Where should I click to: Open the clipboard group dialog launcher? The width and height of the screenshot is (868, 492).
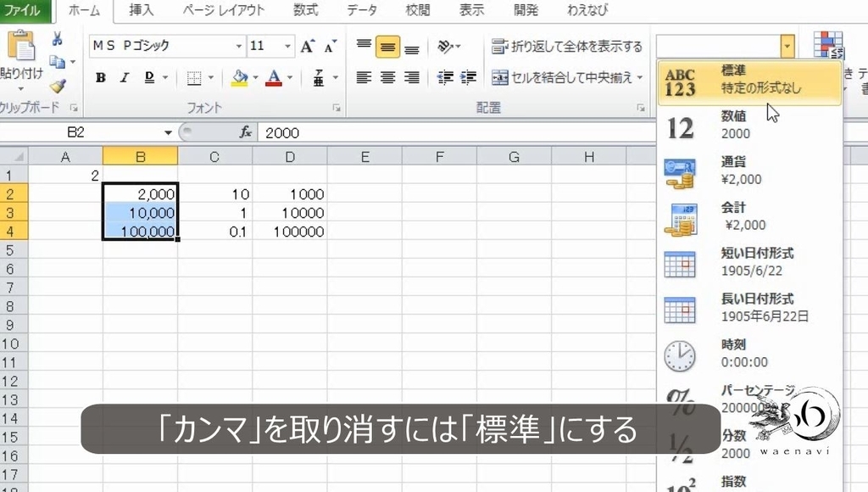click(74, 108)
